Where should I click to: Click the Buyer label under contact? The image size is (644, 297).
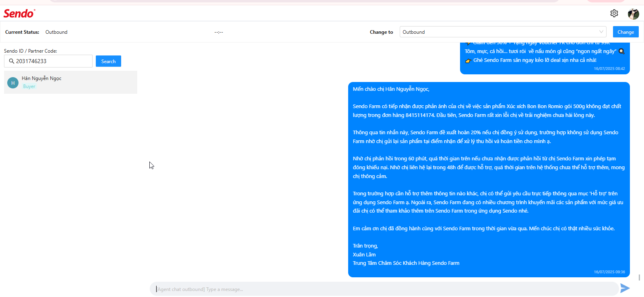click(29, 86)
